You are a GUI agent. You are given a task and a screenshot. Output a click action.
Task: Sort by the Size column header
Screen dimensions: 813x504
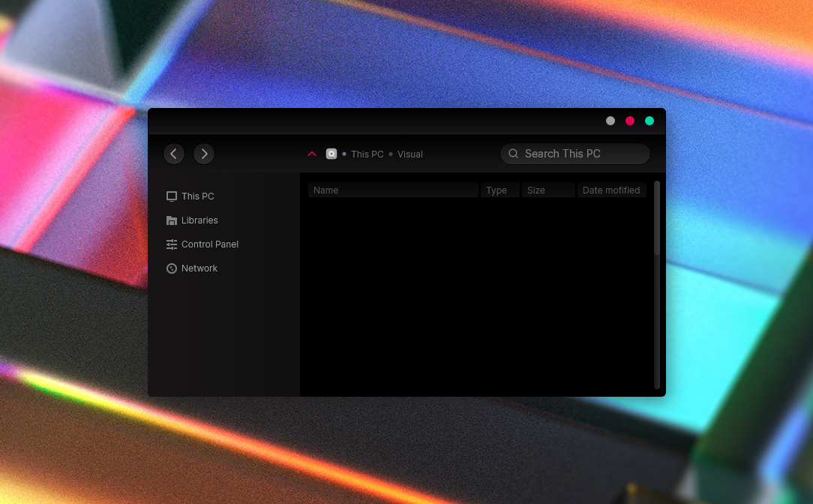(548, 190)
